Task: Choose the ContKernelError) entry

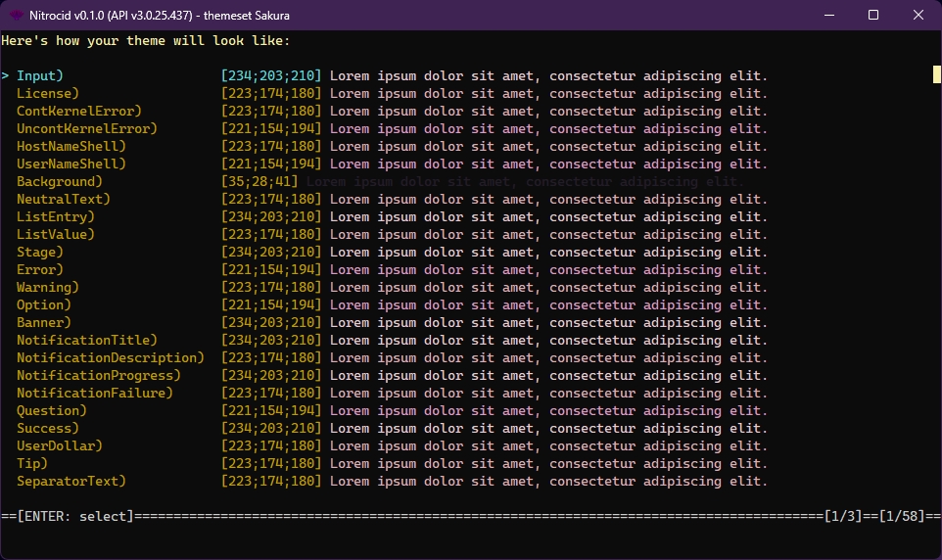Action: coord(79,111)
